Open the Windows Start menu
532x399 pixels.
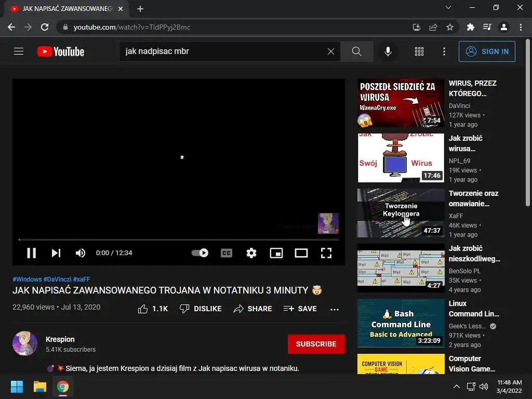pos(17,387)
